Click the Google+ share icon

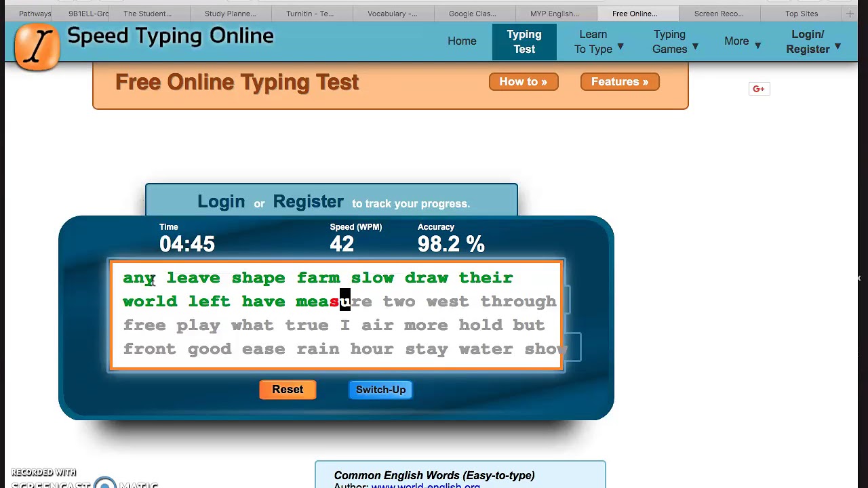pyautogui.click(x=759, y=89)
